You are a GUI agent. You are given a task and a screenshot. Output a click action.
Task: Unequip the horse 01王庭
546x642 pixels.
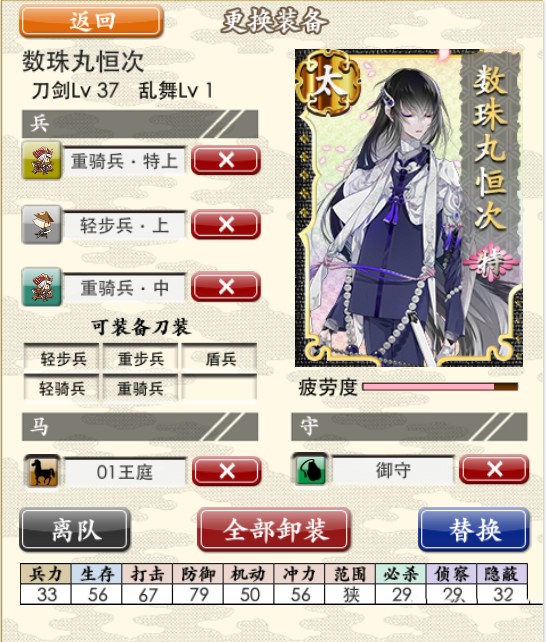coord(226,471)
